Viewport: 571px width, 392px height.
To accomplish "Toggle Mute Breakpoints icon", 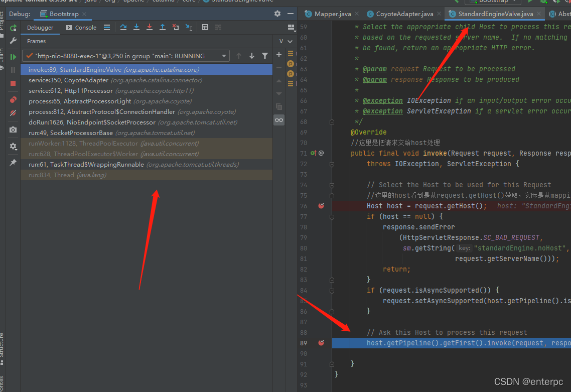I will point(13,113).
